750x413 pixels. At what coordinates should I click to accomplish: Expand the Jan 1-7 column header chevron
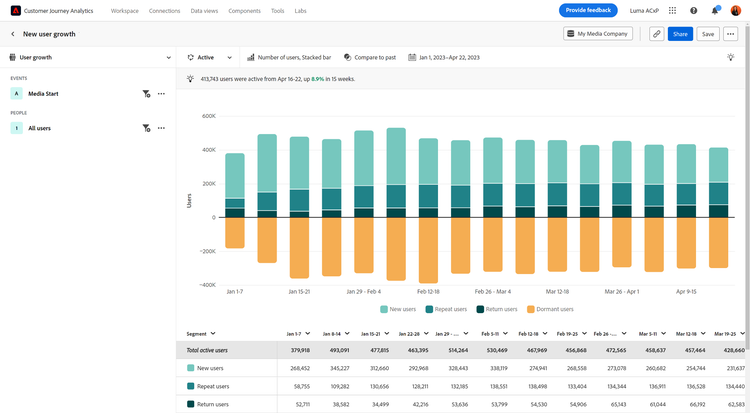click(x=309, y=333)
